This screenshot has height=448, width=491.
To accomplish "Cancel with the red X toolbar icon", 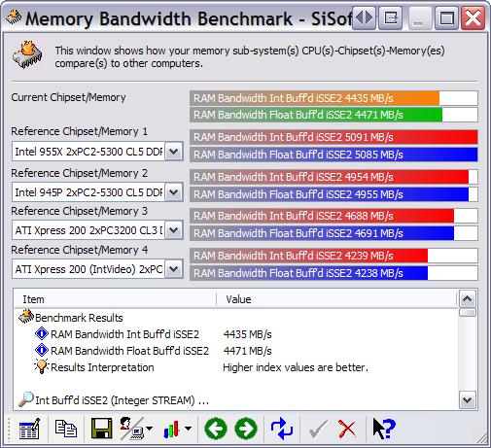I will pos(347,429).
